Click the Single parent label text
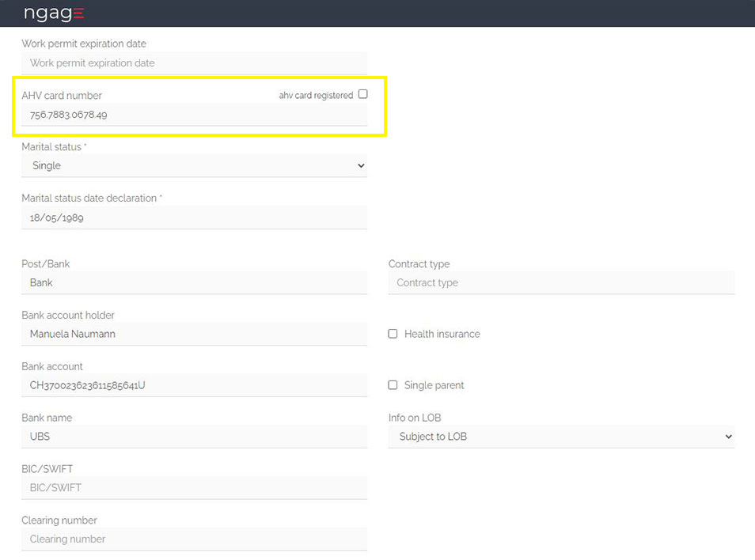This screenshot has width=755, height=560. click(x=434, y=385)
